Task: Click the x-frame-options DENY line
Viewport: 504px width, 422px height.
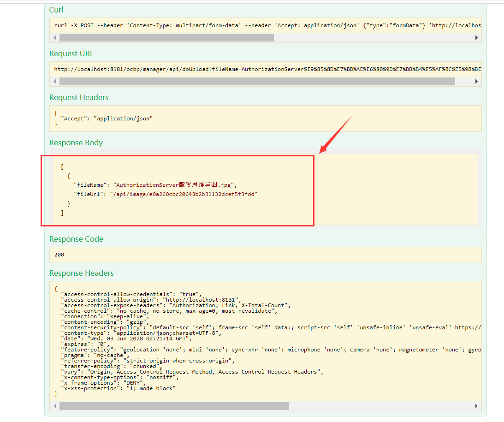Action: pos(103,383)
